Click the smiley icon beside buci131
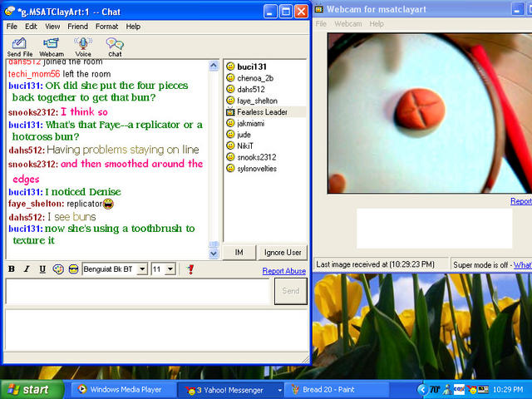This screenshot has width=532, height=399. point(230,66)
